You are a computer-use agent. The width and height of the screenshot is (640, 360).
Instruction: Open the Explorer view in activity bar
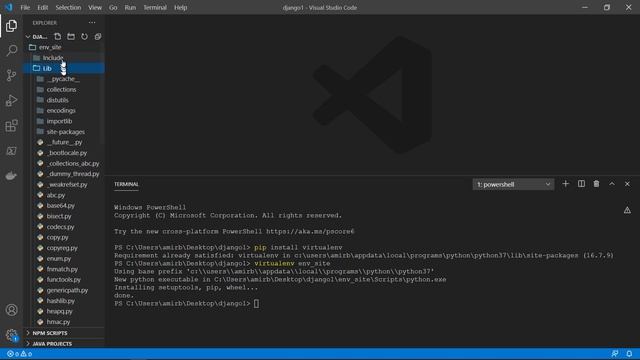tap(11, 26)
